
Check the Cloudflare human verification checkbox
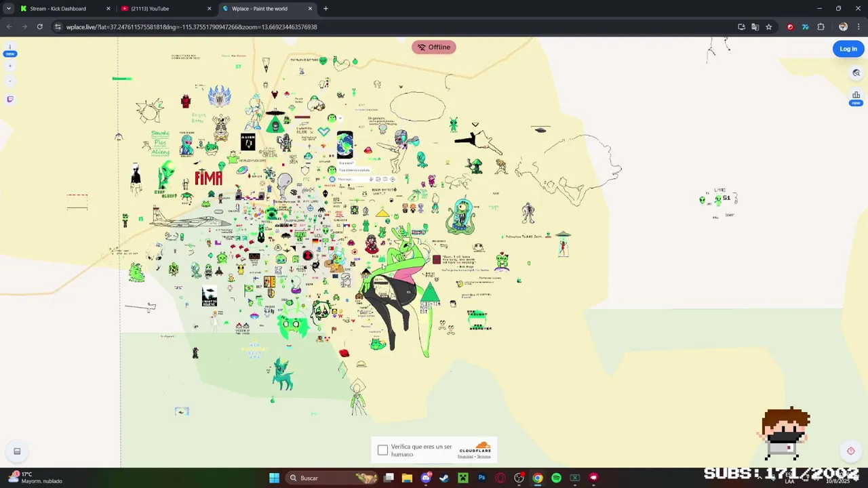point(382,450)
